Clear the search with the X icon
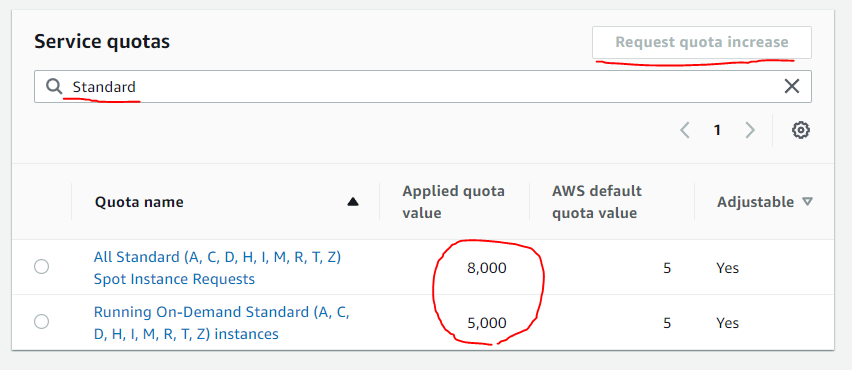The image size is (852, 370). [x=792, y=86]
